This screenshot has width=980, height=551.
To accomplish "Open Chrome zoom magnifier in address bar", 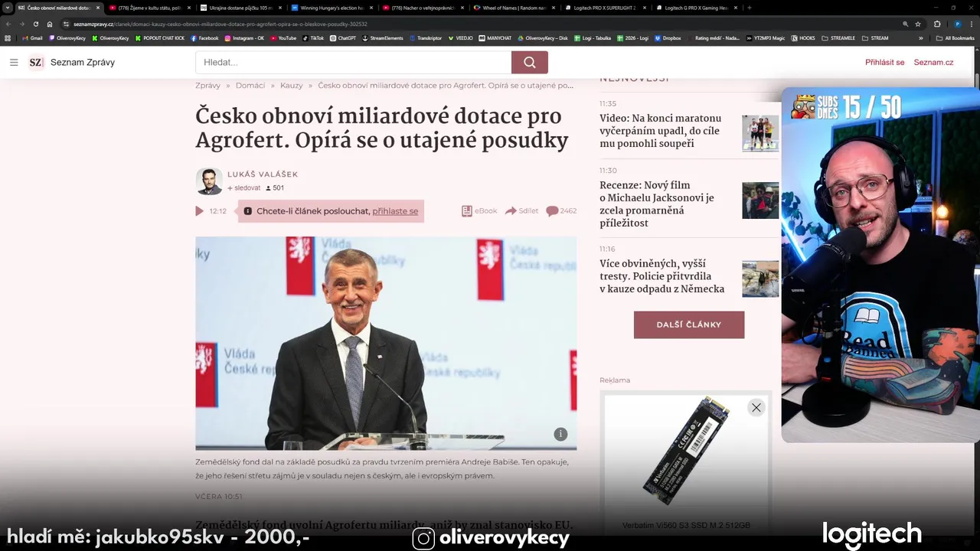I will (906, 24).
